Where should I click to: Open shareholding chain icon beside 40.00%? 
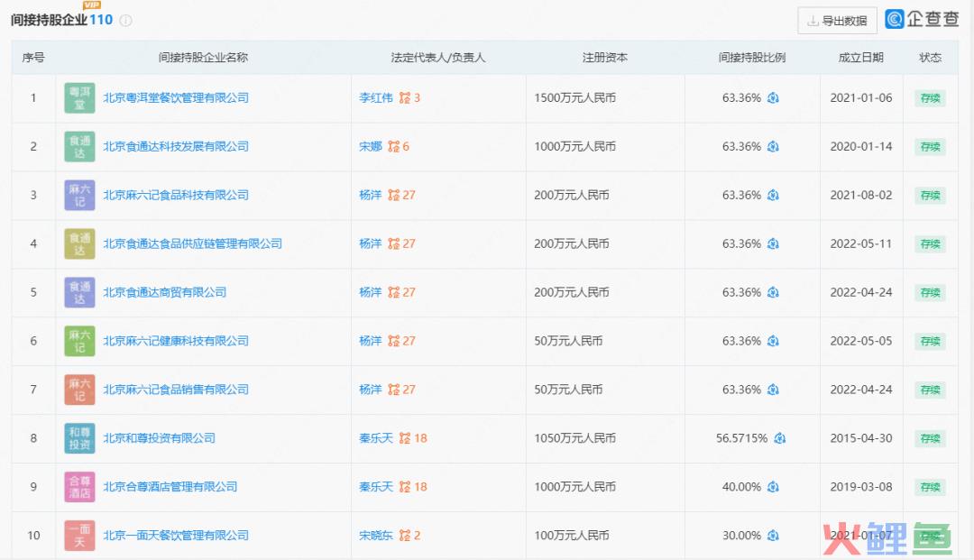[773, 487]
